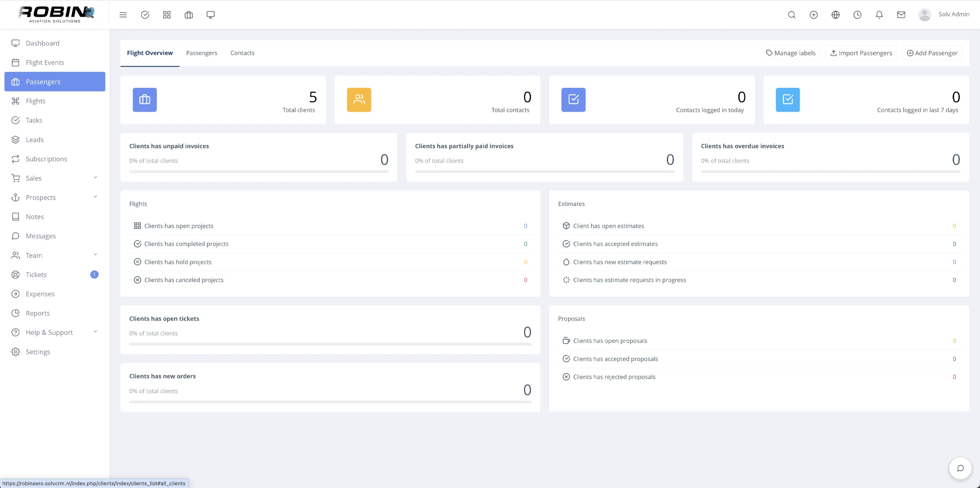Click the Add Passenger button
This screenshot has height=488, width=980.
[932, 53]
